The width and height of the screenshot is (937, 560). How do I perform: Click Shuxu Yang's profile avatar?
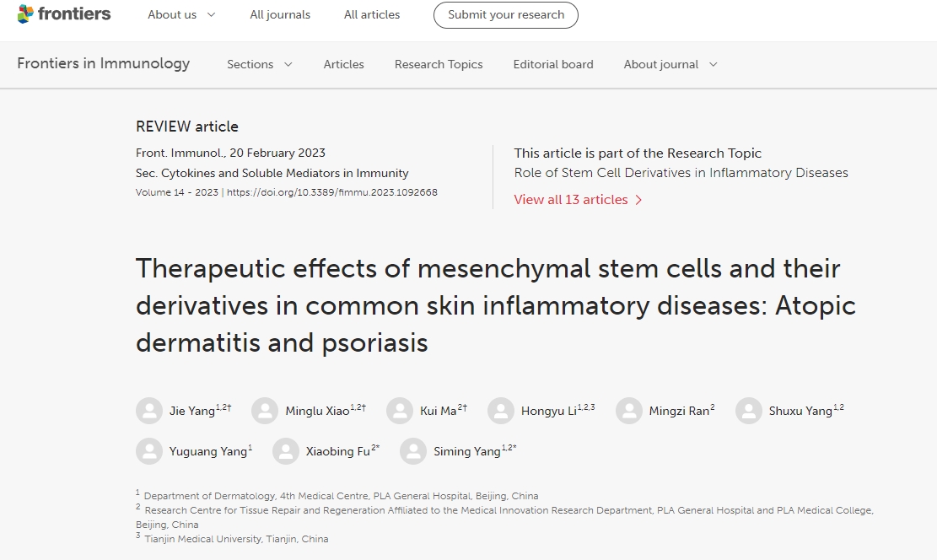(x=749, y=411)
